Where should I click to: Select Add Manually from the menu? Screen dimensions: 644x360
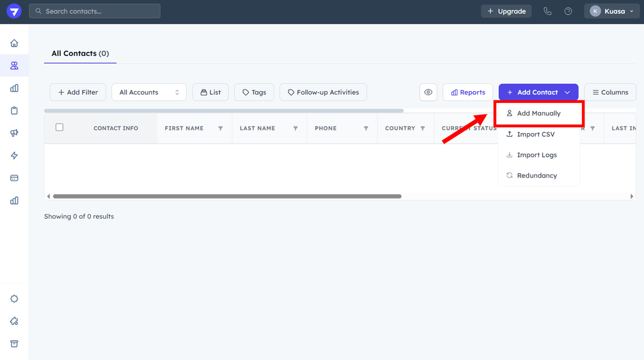point(538,113)
